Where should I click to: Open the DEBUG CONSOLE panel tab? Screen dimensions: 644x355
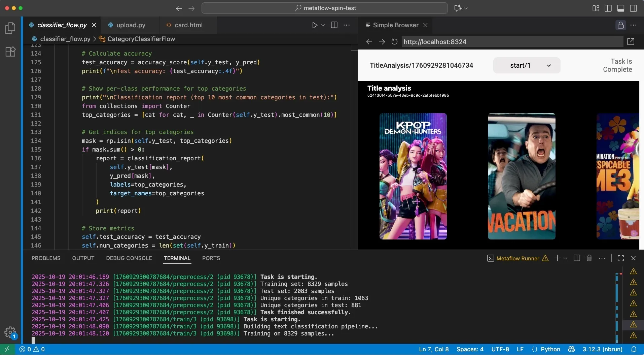(x=129, y=258)
